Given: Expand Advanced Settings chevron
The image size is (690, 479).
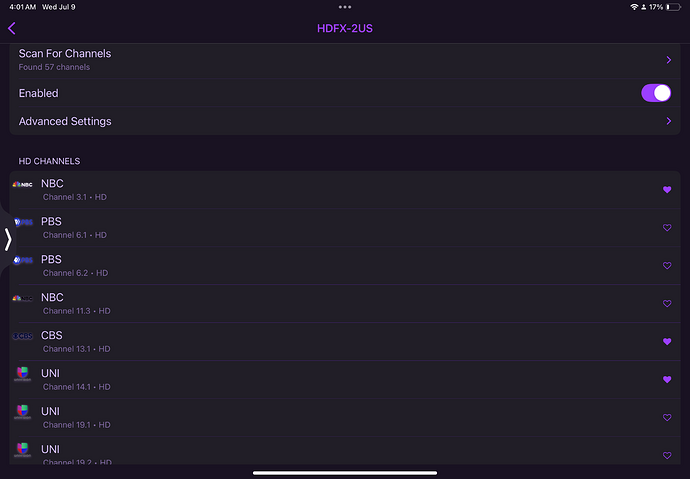Looking at the screenshot, I should pyautogui.click(x=668, y=121).
